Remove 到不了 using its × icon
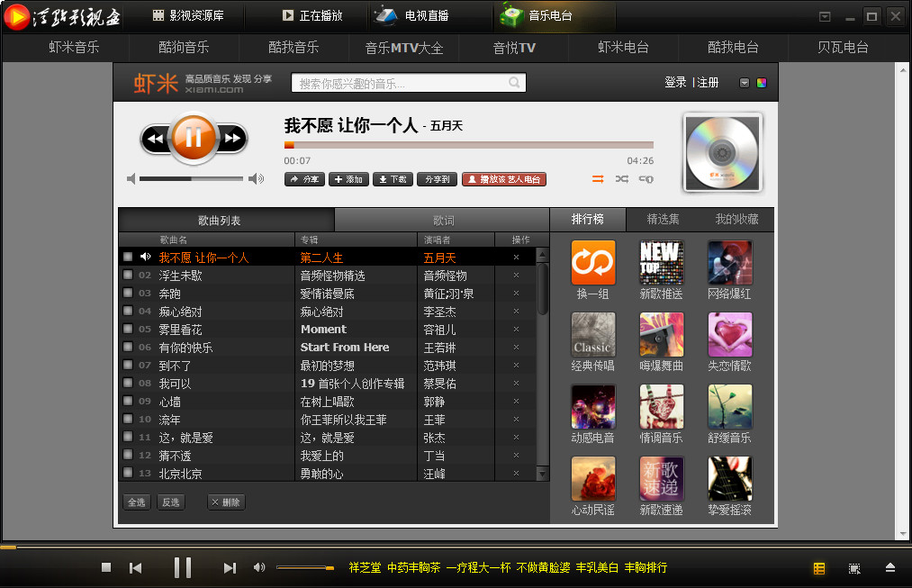Screen dimensions: 912x588 (516, 365)
